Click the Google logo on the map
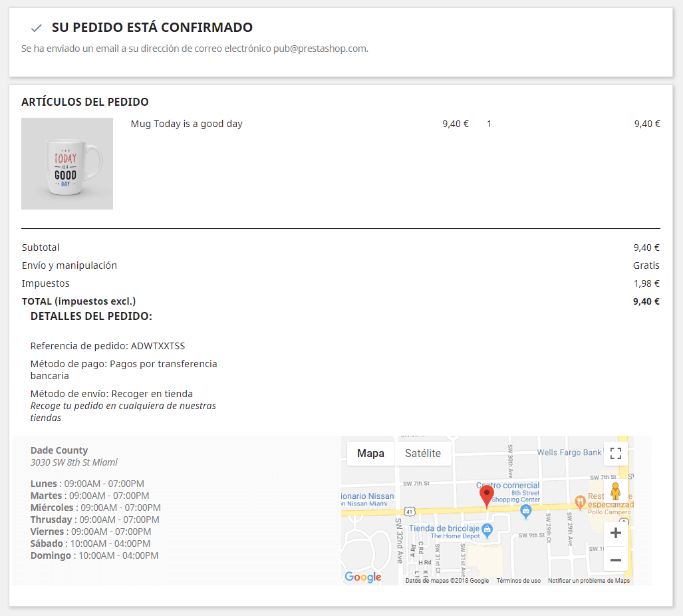 point(361,576)
